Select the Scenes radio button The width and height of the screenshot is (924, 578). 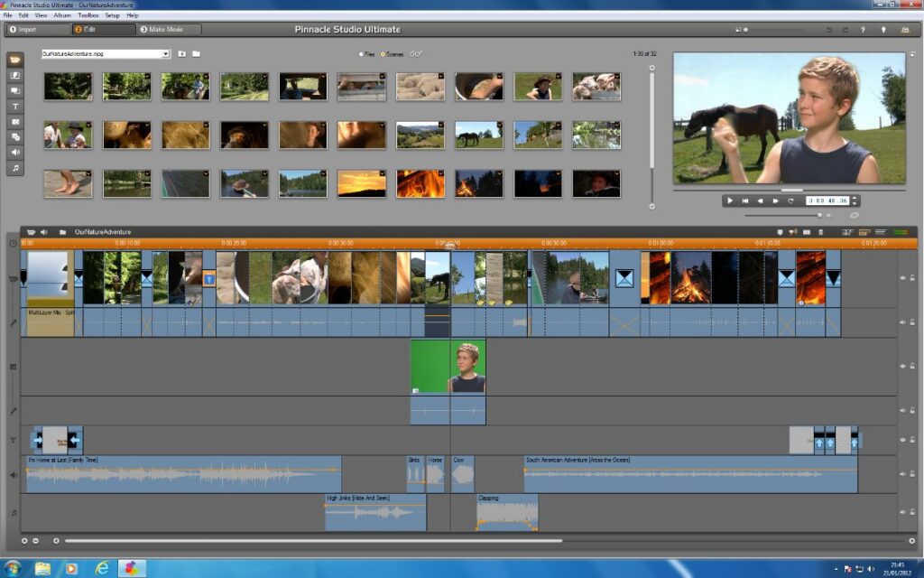[x=383, y=54]
